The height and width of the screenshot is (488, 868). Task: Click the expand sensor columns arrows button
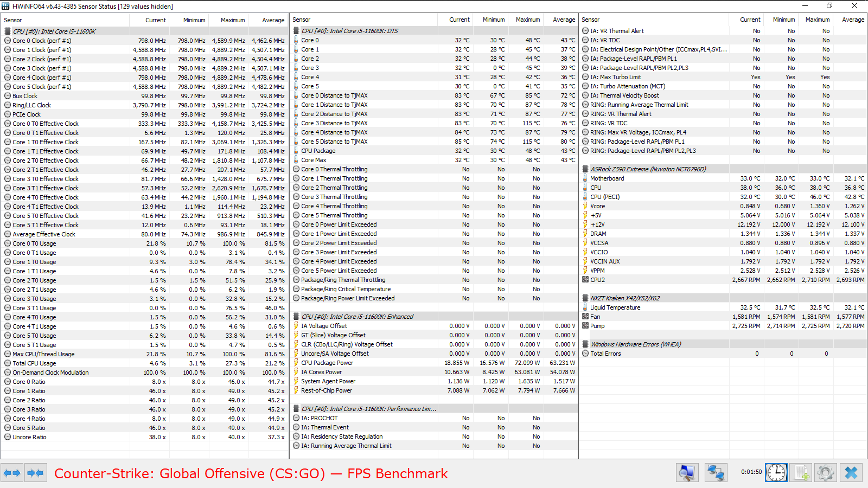coord(12,473)
